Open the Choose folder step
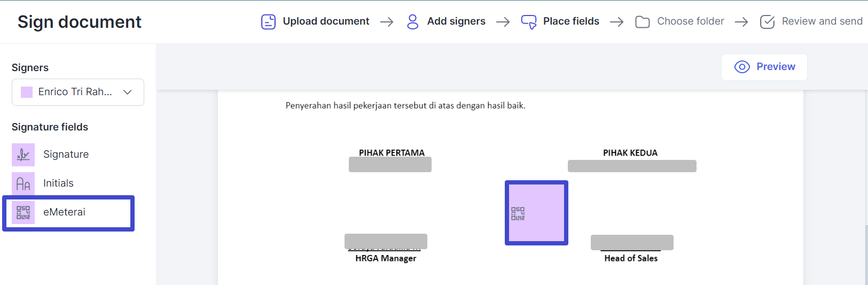Image resolution: width=868 pixels, height=285 pixels. [690, 21]
